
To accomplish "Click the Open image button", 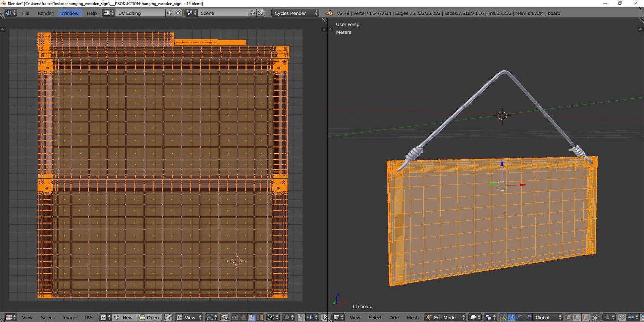I will (149, 317).
